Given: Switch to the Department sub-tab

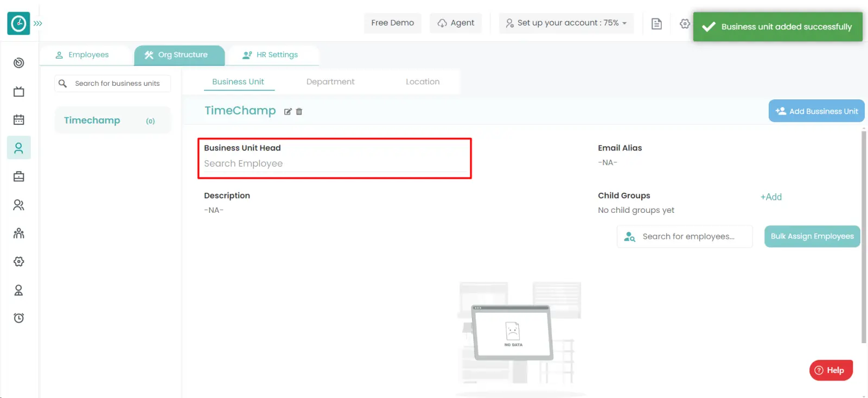Looking at the screenshot, I should click(330, 82).
